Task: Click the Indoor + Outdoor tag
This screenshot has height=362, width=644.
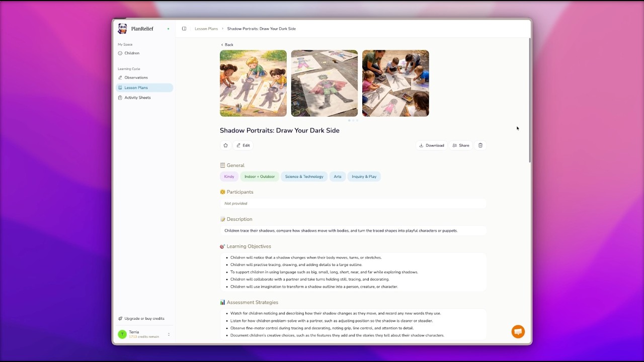Action: click(x=260, y=176)
